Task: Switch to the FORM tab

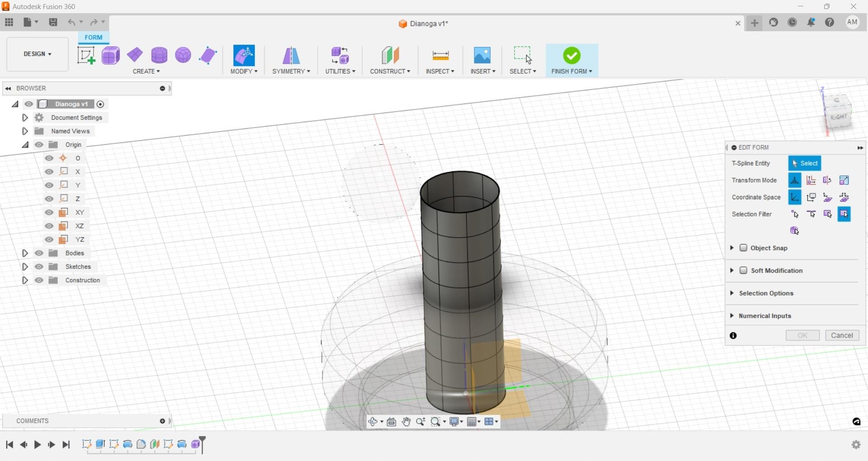Action: point(94,37)
